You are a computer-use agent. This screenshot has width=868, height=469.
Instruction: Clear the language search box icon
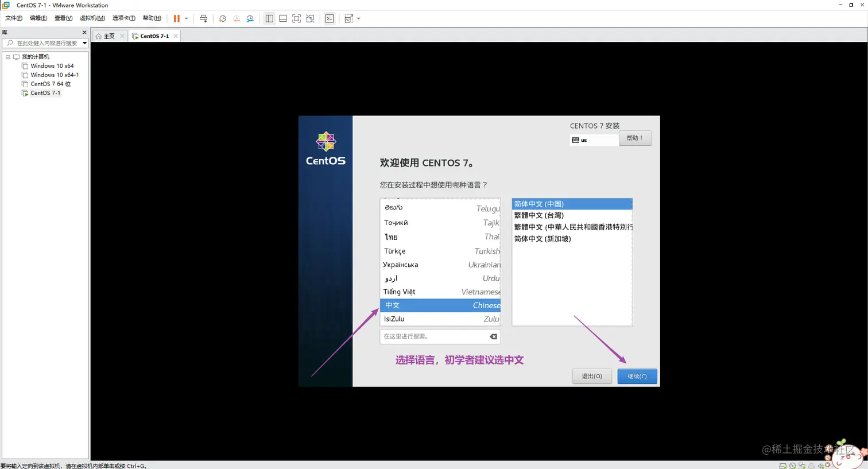pos(494,336)
